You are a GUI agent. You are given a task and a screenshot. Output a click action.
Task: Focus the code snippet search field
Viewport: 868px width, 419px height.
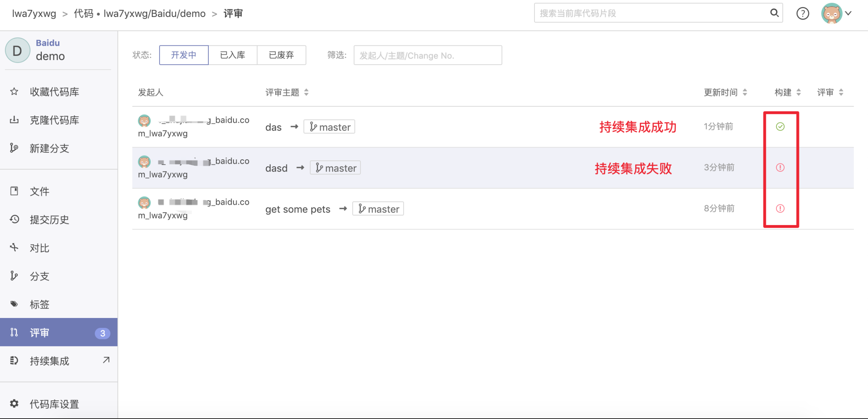point(658,13)
